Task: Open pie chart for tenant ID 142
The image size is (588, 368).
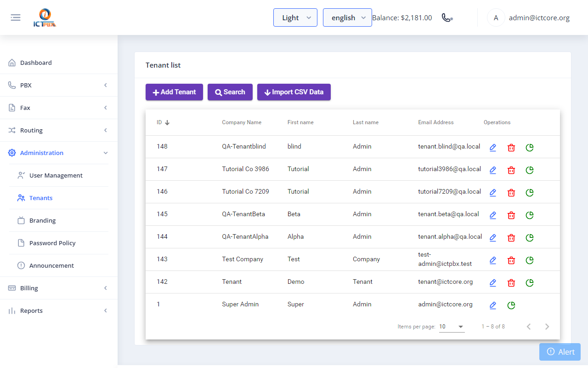Action: coord(529,282)
